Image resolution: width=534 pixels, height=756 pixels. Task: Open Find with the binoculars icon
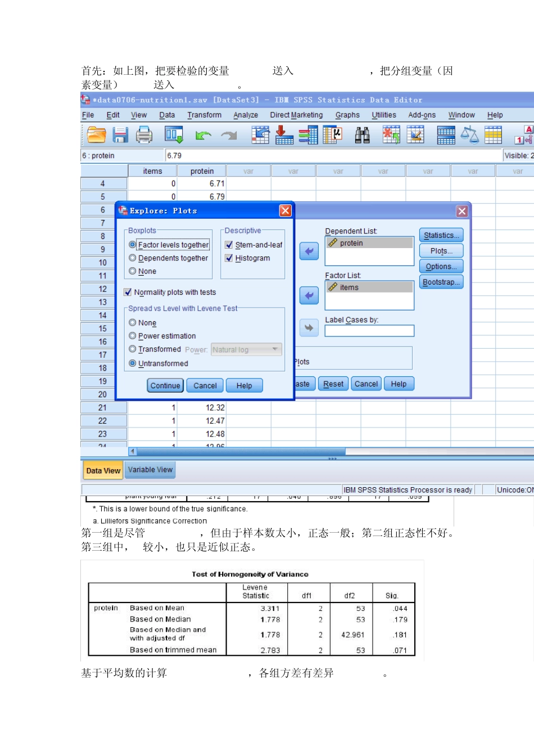pos(363,135)
